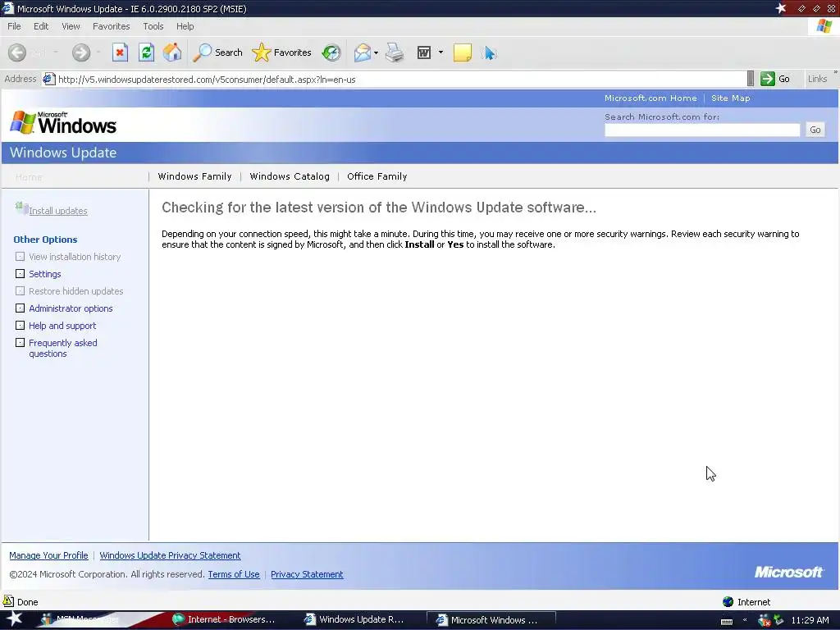Click the Mail envelope icon
The height and width of the screenshot is (630, 840).
click(x=362, y=52)
